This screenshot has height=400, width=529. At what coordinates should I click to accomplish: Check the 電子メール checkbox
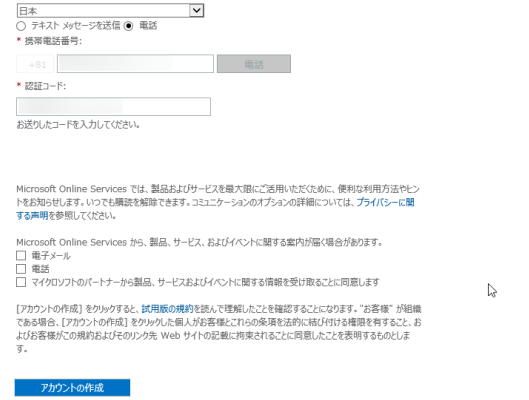pyautogui.click(x=21, y=256)
